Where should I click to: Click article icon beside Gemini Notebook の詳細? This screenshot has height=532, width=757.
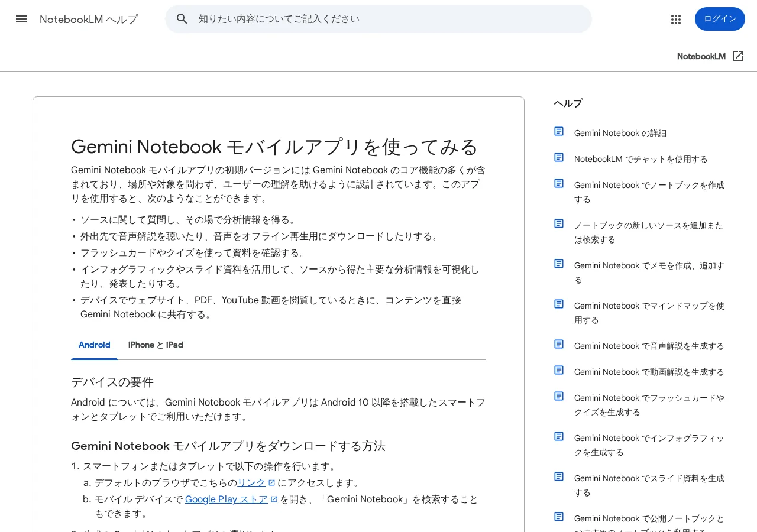[x=559, y=131]
